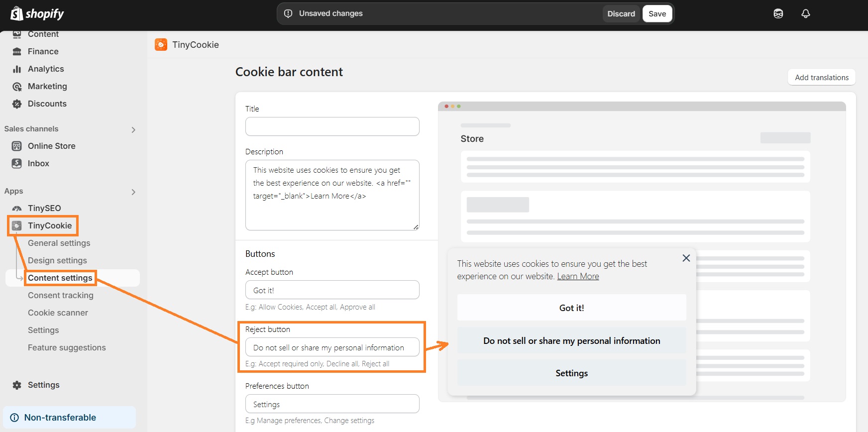Click the Shopify logo
Screen dimensions: 868x432
[37, 13]
